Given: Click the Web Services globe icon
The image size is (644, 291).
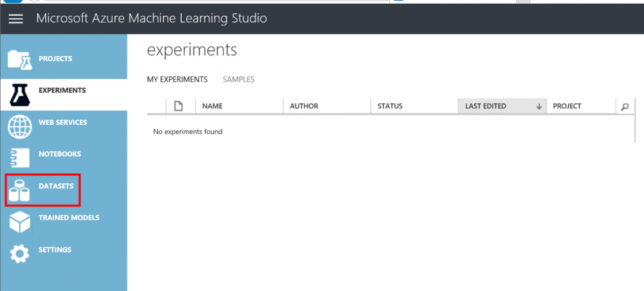Looking at the screenshot, I should [x=19, y=125].
